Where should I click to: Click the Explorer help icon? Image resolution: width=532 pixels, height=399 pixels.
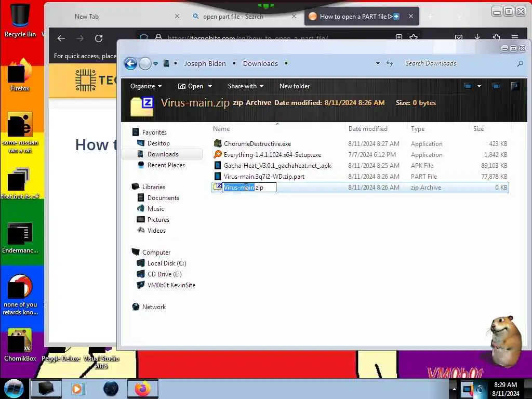click(x=515, y=86)
